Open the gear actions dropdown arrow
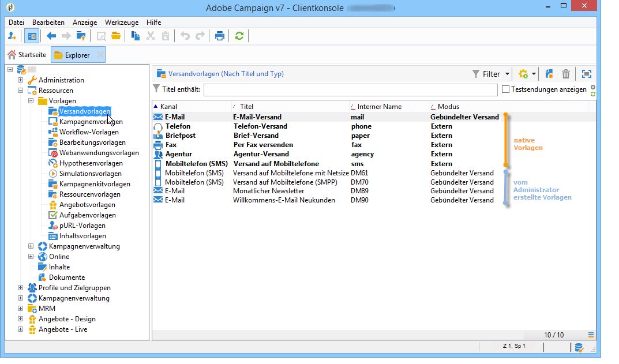This screenshot has height=364, width=619. click(x=534, y=74)
